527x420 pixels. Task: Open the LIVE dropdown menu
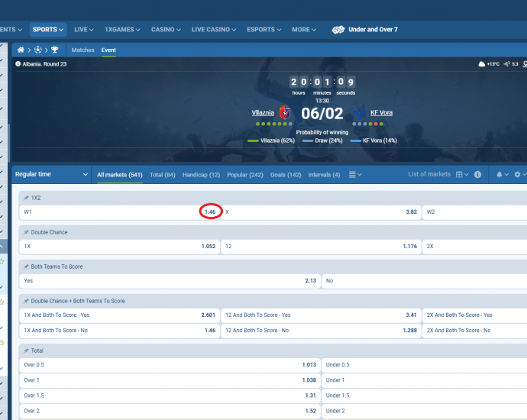pos(84,30)
